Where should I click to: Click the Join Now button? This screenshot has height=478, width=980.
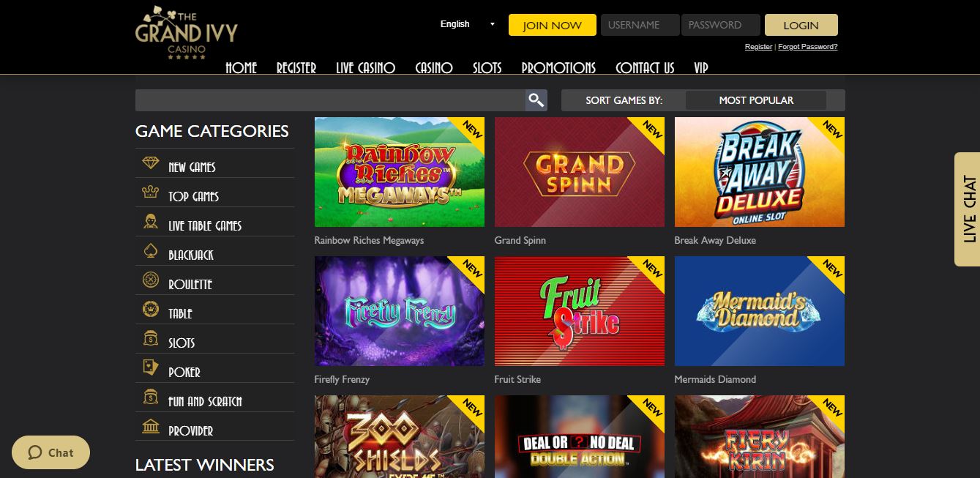(x=553, y=25)
